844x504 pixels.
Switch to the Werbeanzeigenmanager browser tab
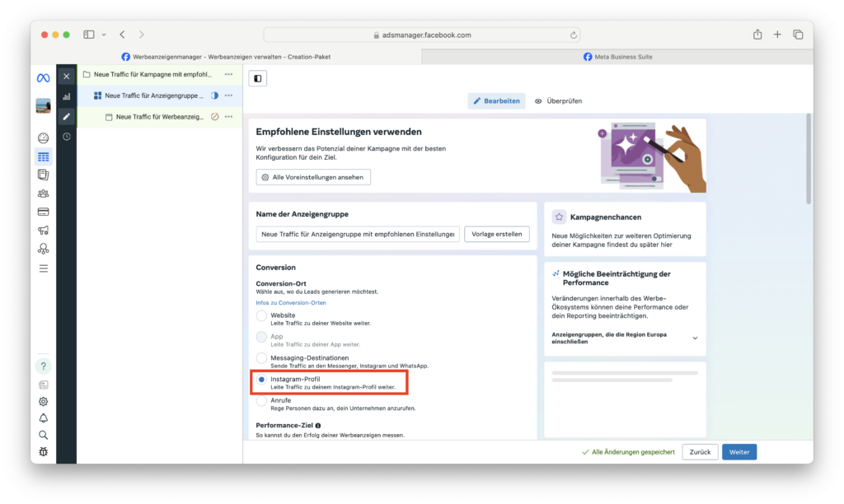click(x=226, y=57)
